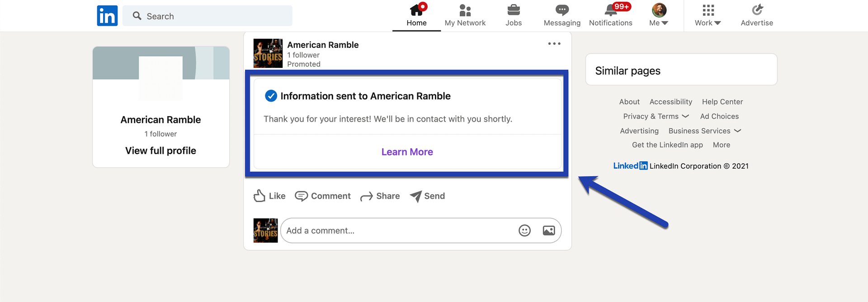
Task: Click the LinkedIn footer logo
Action: pyautogui.click(x=631, y=165)
